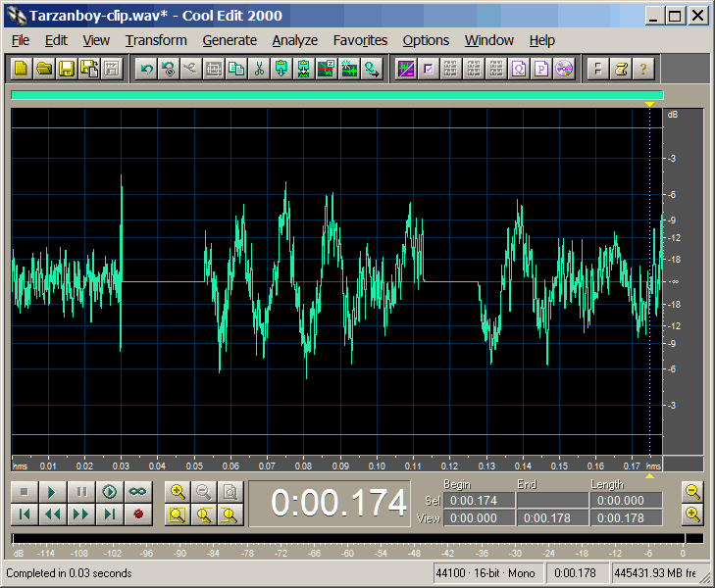Click the Pause transport button
The height and width of the screenshot is (588, 715).
[x=81, y=492]
